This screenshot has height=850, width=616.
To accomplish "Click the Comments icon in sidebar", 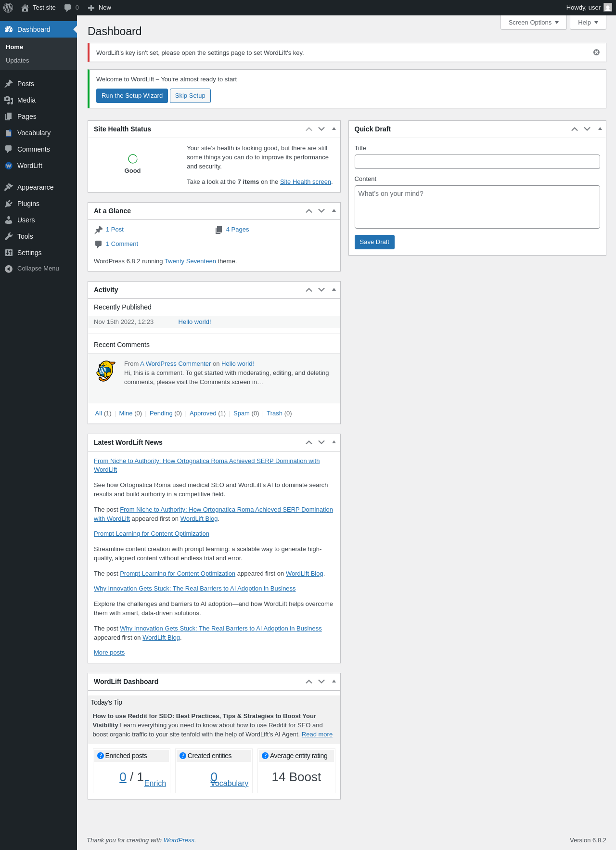I will pyautogui.click(x=9, y=149).
